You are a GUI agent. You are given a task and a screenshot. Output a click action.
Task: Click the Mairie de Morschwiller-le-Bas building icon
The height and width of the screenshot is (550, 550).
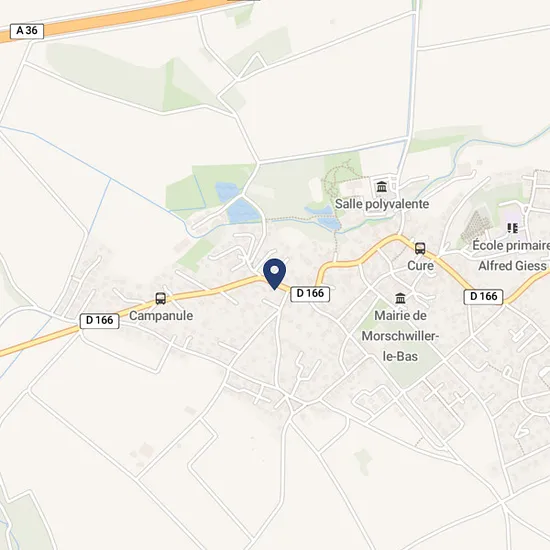[400, 298]
